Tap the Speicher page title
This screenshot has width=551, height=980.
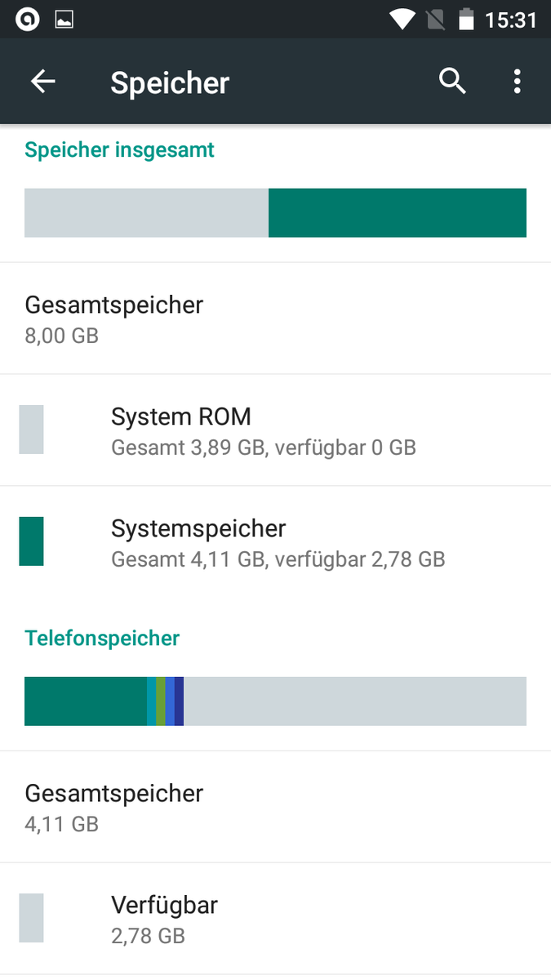[170, 82]
